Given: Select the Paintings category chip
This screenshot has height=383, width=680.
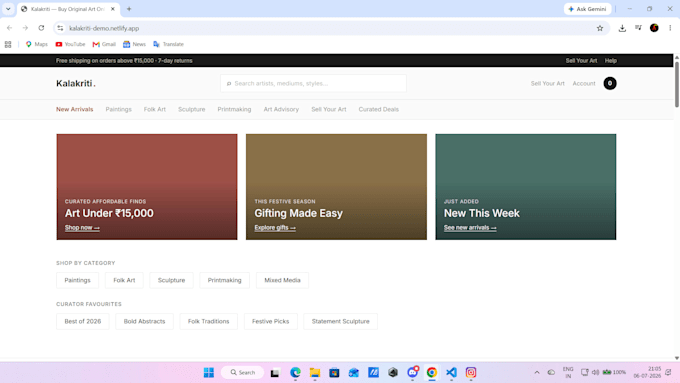Looking at the screenshot, I should [x=78, y=280].
